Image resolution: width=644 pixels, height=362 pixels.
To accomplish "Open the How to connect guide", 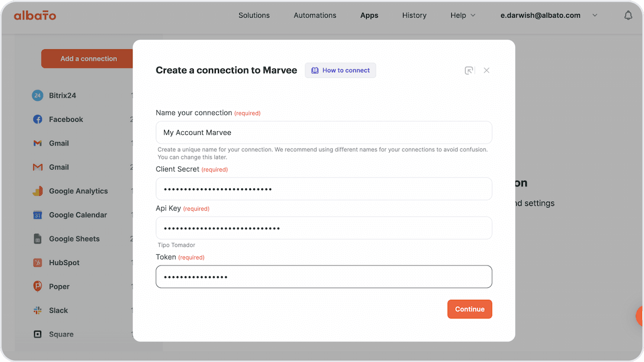I will point(340,70).
